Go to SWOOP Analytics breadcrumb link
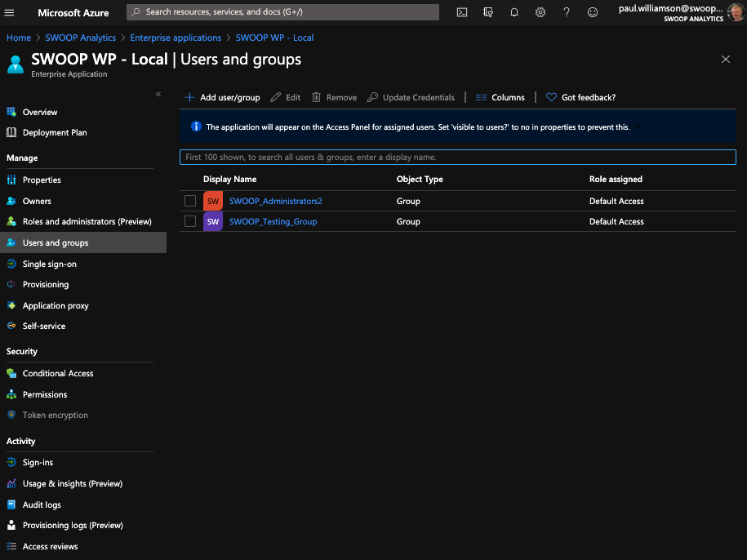Screen dimensions: 747x560 81,38
